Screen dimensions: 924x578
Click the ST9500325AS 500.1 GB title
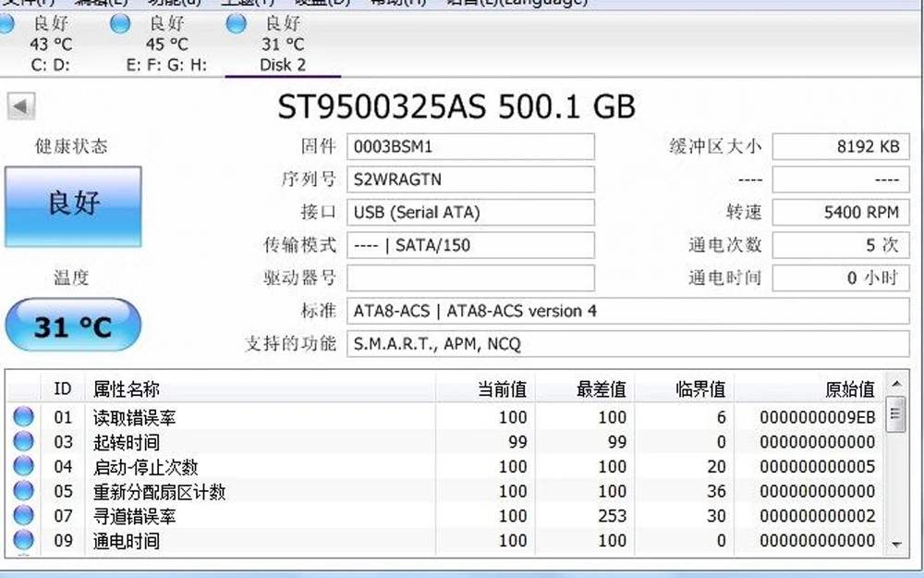[456, 106]
